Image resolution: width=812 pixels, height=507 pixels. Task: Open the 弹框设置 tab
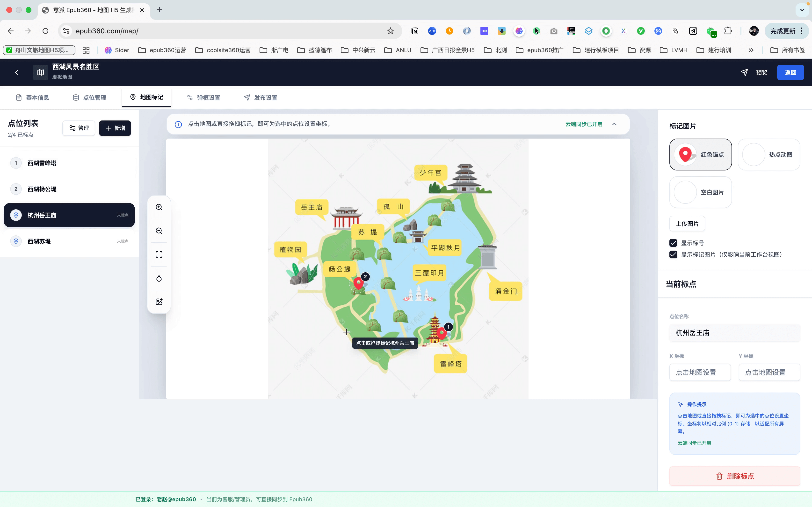[204, 98]
